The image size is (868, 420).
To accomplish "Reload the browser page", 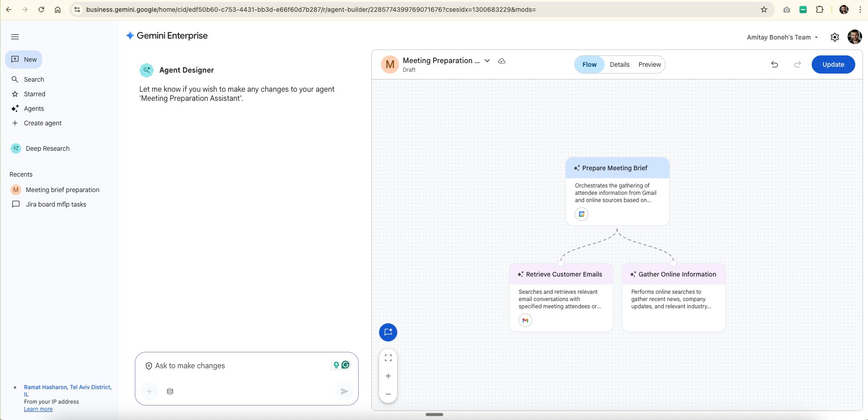I will tap(41, 10).
